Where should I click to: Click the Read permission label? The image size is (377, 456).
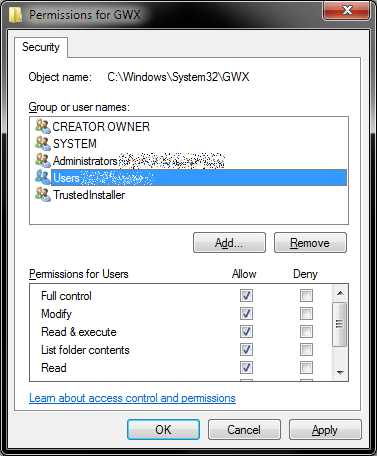point(54,368)
